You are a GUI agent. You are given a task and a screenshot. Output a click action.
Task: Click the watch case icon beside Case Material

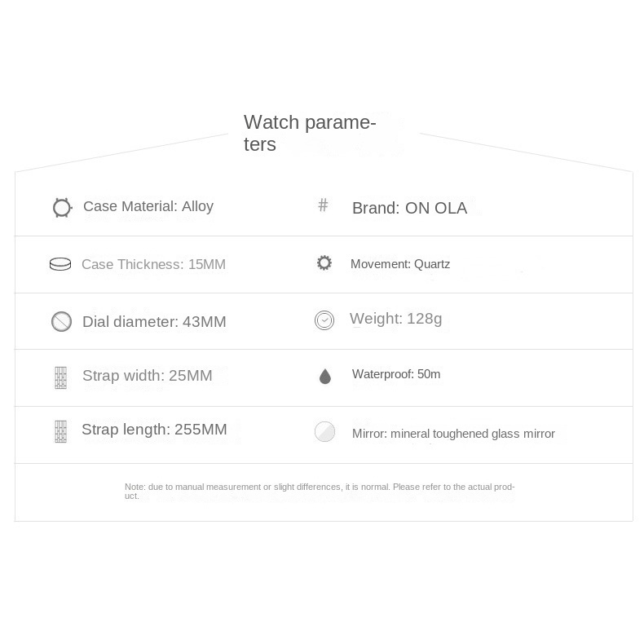(x=62, y=208)
